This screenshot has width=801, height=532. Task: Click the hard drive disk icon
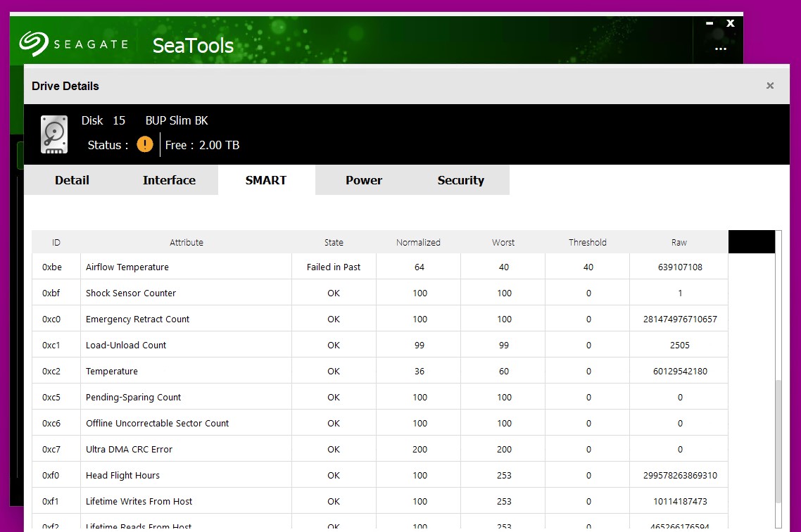pos(54,134)
